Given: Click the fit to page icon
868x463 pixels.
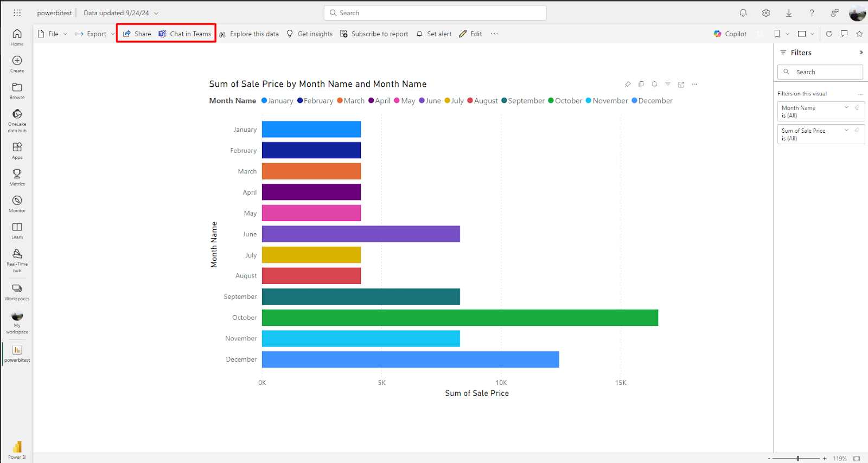Looking at the screenshot, I should point(857,459).
